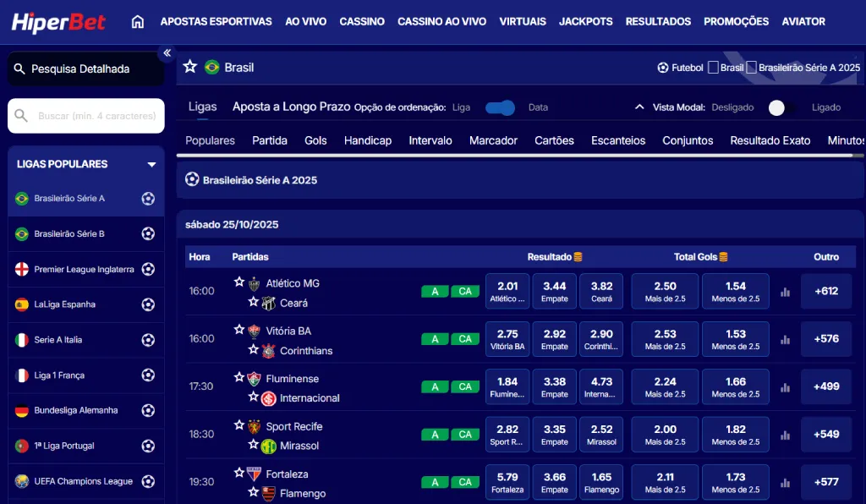Open LaLiga Espanha soccer ball icon
The width and height of the screenshot is (866, 504).
click(148, 304)
